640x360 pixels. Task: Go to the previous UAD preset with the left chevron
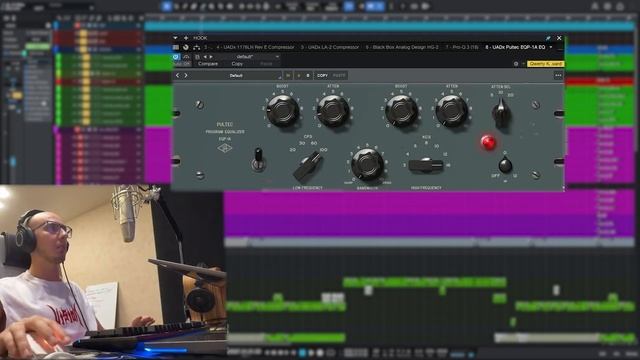[x=178, y=76]
